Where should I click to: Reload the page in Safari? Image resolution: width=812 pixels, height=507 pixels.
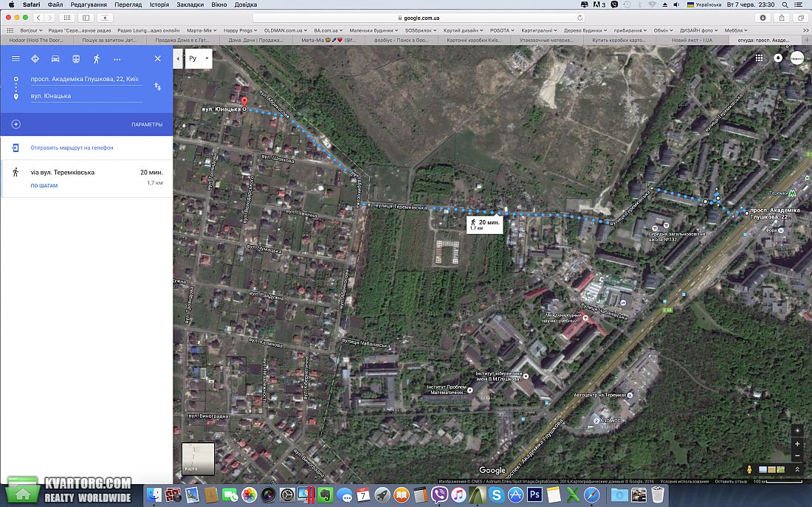580,18
